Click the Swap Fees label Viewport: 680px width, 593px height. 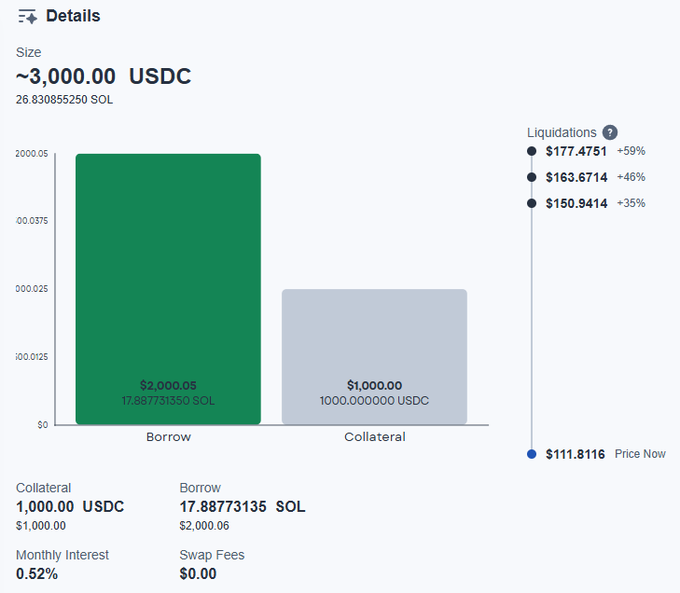pyautogui.click(x=212, y=555)
